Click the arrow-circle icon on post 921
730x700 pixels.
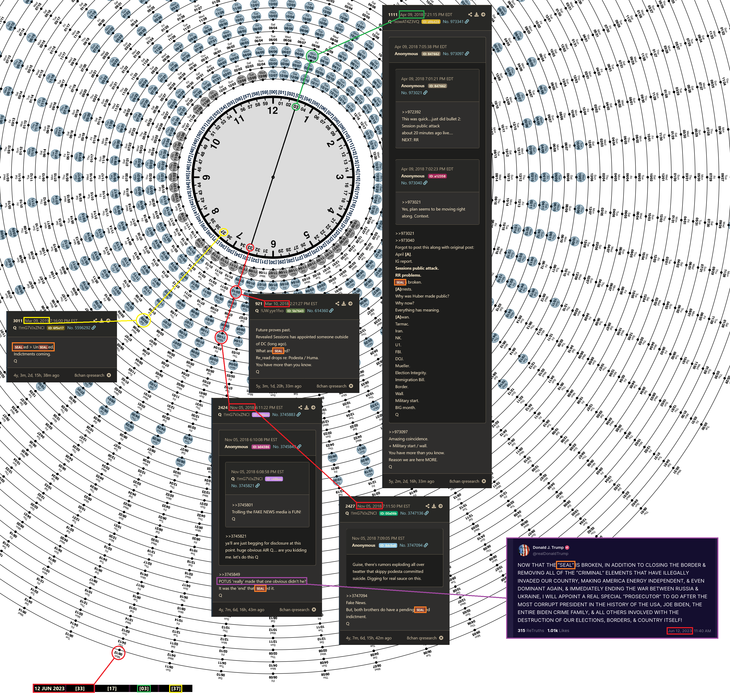pos(351,304)
